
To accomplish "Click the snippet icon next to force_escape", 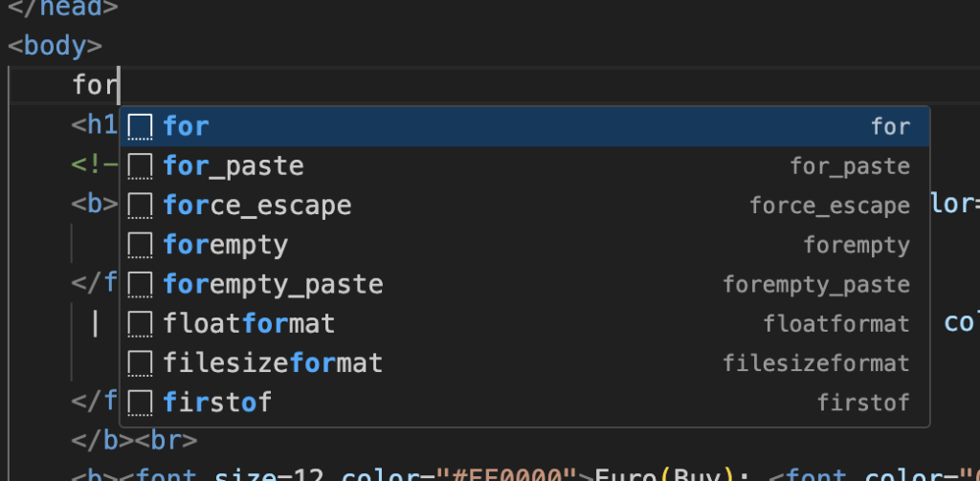I will coord(141,206).
